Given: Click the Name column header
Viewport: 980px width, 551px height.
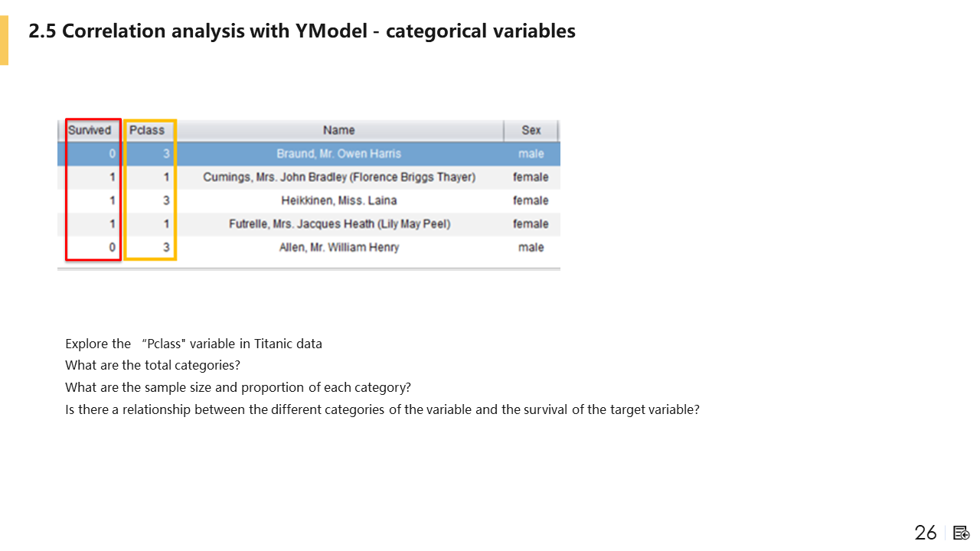Looking at the screenshot, I should click(338, 130).
